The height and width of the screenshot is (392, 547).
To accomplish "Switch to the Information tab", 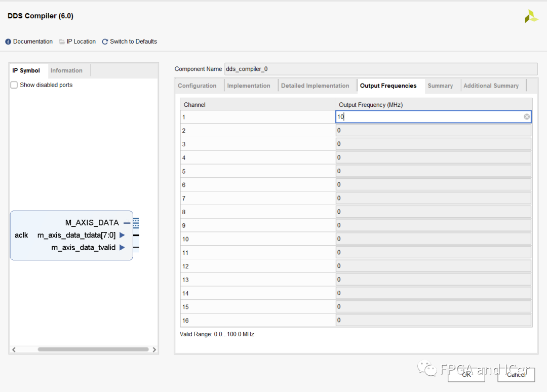I will [66, 70].
